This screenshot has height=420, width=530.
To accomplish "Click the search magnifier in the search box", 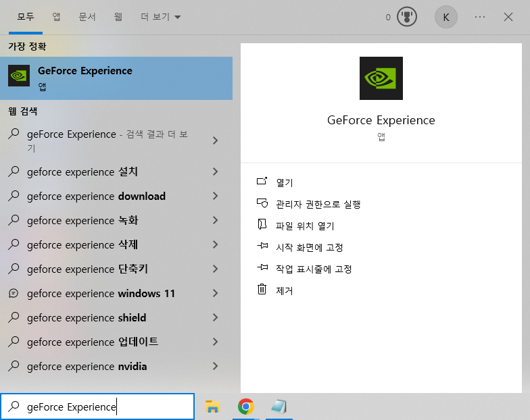I will click(14, 406).
